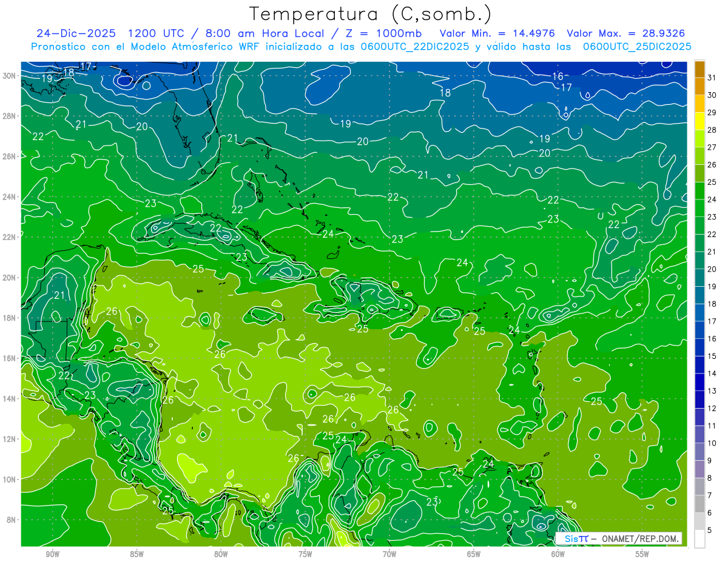Click the "14" label on the color scale
This screenshot has width=728, height=562.
click(x=712, y=373)
